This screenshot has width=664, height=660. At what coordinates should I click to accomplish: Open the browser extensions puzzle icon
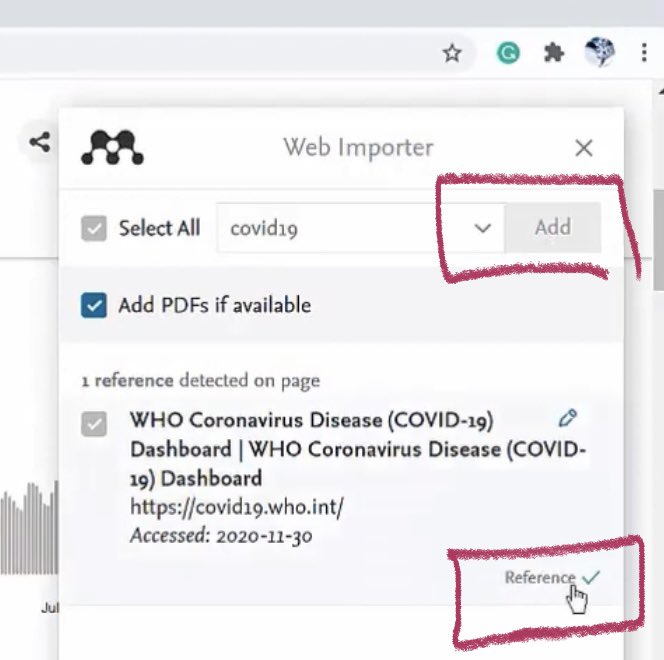point(553,53)
